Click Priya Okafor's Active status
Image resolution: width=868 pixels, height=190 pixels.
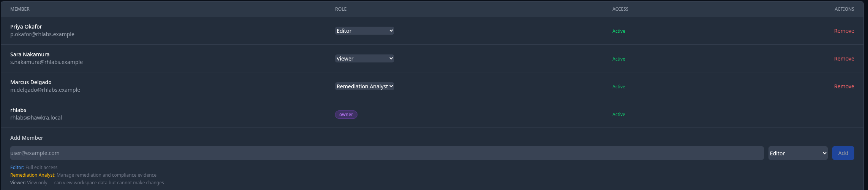click(x=619, y=31)
